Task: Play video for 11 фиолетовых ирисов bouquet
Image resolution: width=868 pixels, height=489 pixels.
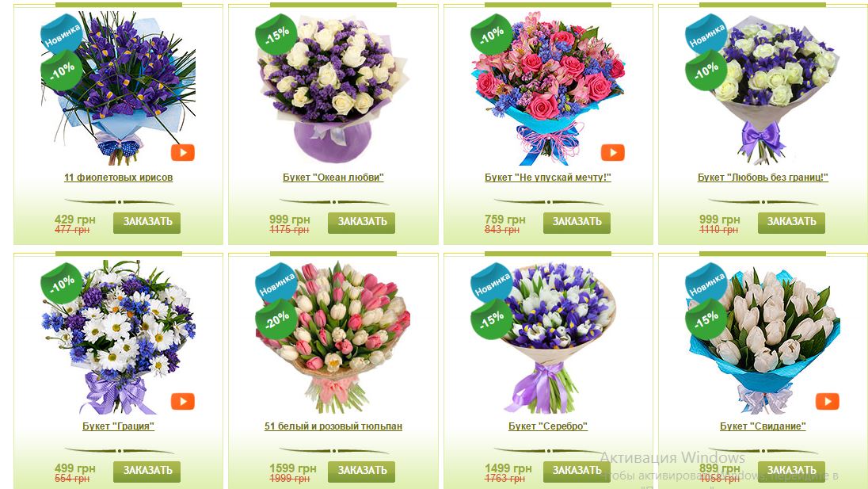Action: pyautogui.click(x=183, y=152)
